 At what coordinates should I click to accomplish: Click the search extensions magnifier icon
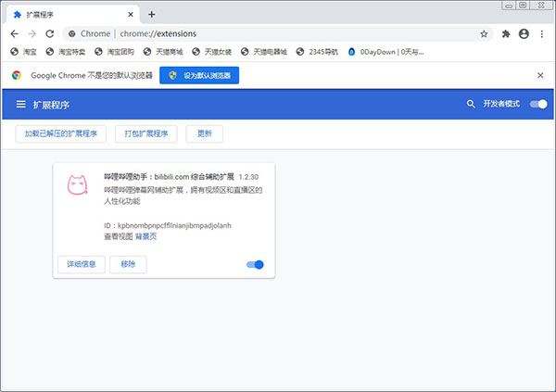click(x=471, y=105)
